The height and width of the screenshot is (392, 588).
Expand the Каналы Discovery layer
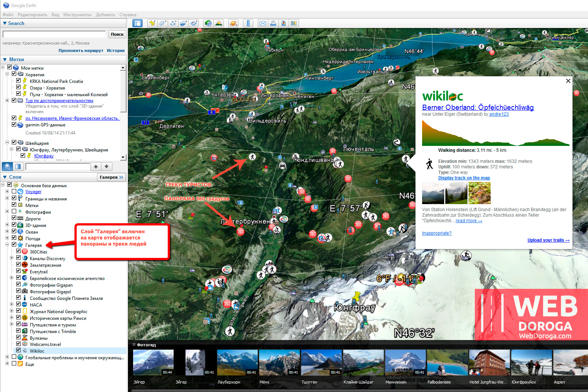[x=11, y=258]
